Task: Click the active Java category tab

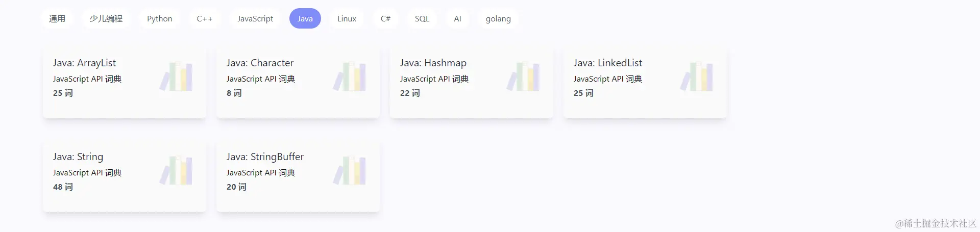Action: (305, 19)
